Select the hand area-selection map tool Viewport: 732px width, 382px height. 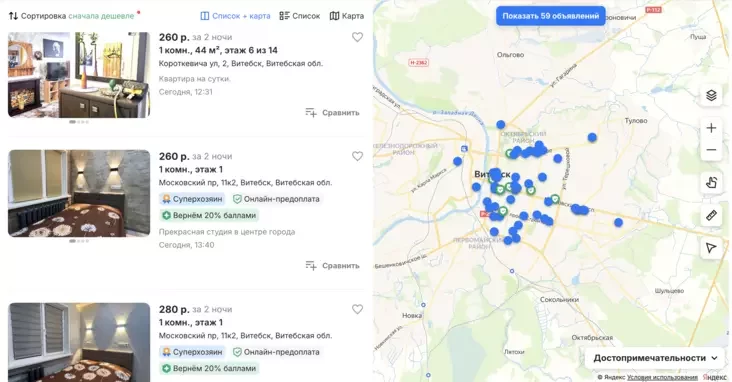point(711,183)
